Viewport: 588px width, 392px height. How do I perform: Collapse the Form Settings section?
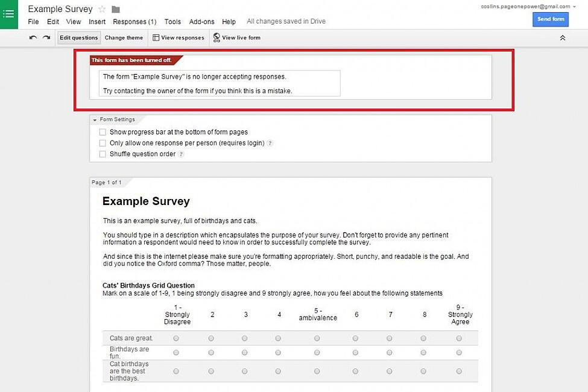pos(94,119)
